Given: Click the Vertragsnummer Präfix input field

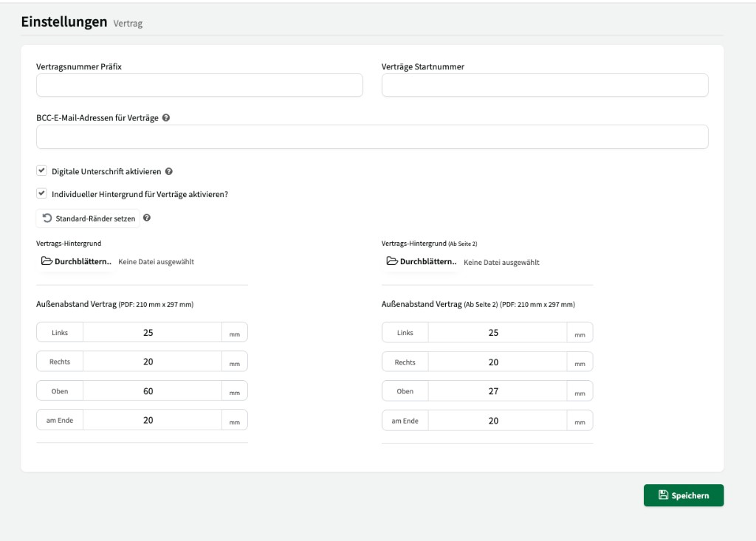Looking at the screenshot, I should 199,85.
